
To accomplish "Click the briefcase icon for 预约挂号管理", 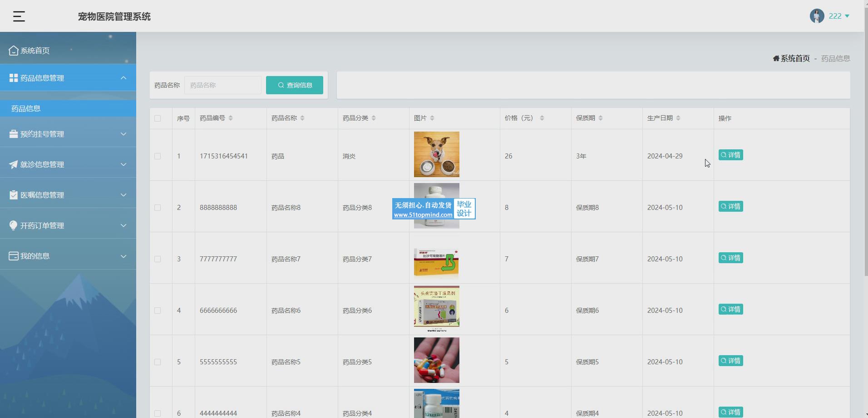I will (x=13, y=134).
